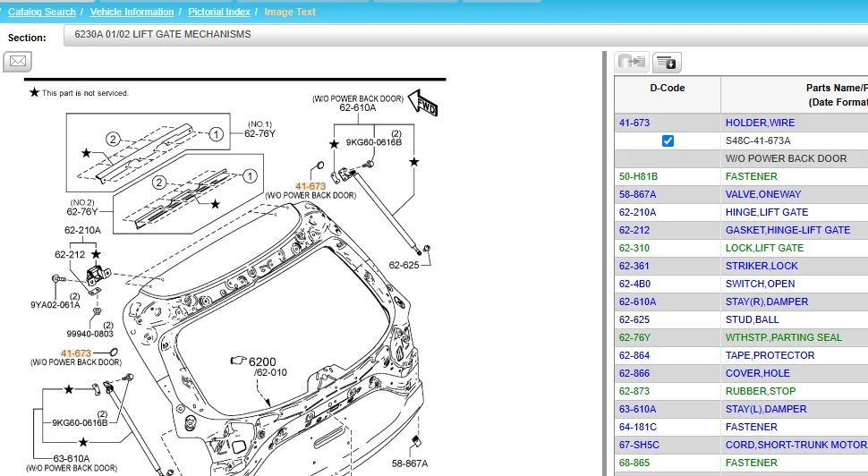This screenshot has width=868, height=476.
Task: Click the Section name field
Action: (465, 35)
